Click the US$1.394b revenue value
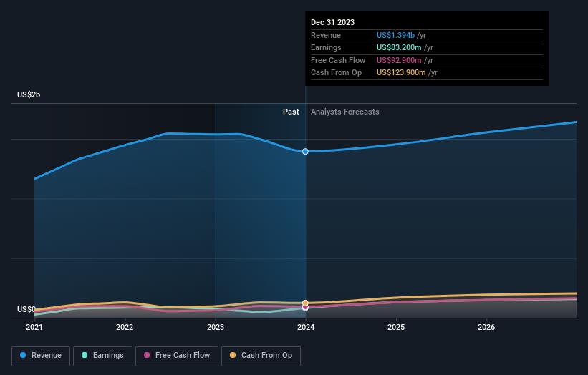The width and height of the screenshot is (588, 375). tap(395, 35)
